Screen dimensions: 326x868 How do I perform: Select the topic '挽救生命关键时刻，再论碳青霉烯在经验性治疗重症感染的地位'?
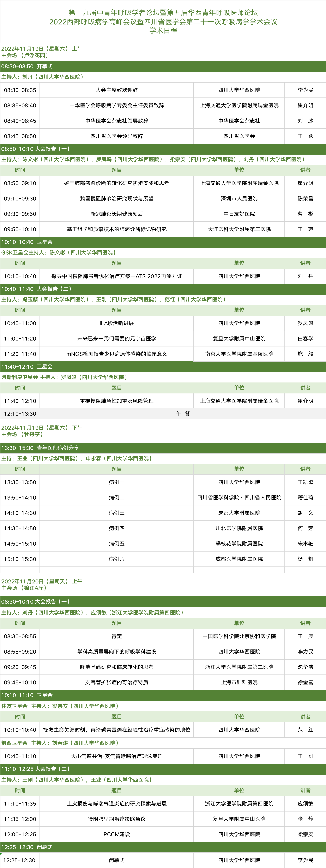116,730
